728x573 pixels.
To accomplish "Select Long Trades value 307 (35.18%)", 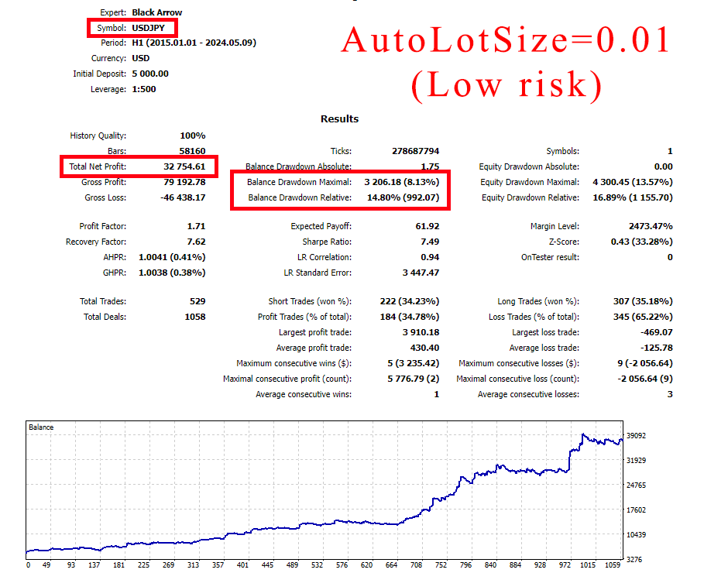I will tap(643, 301).
